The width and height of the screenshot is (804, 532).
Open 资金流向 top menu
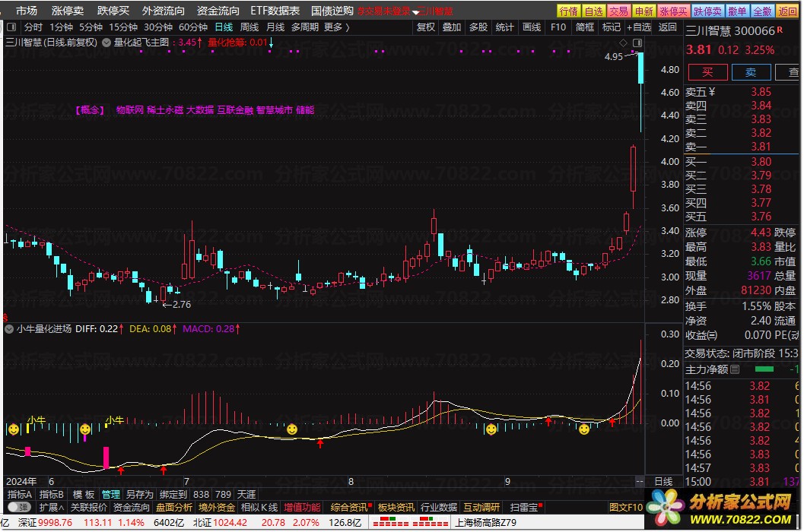click(218, 11)
